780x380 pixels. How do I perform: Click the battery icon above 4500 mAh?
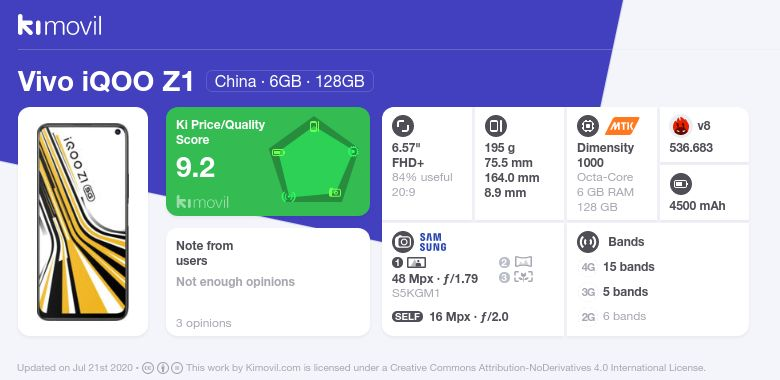pos(680,184)
